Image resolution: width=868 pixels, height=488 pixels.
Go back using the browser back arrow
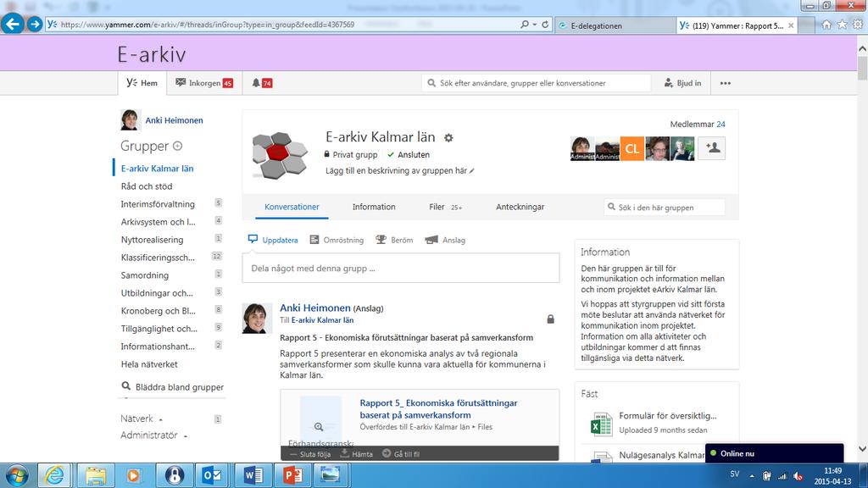pos(13,24)
